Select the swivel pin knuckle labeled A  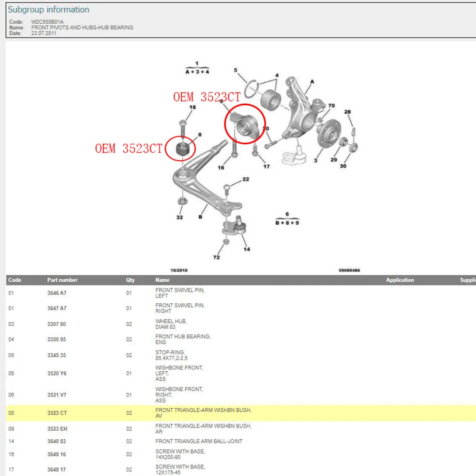(x=300, y=109)
